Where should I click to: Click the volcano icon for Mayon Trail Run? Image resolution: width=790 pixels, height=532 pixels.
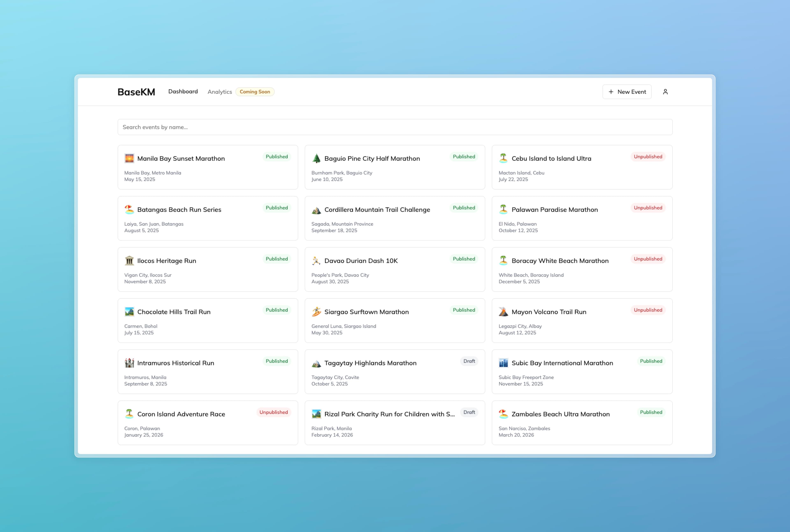coord(503,312)
